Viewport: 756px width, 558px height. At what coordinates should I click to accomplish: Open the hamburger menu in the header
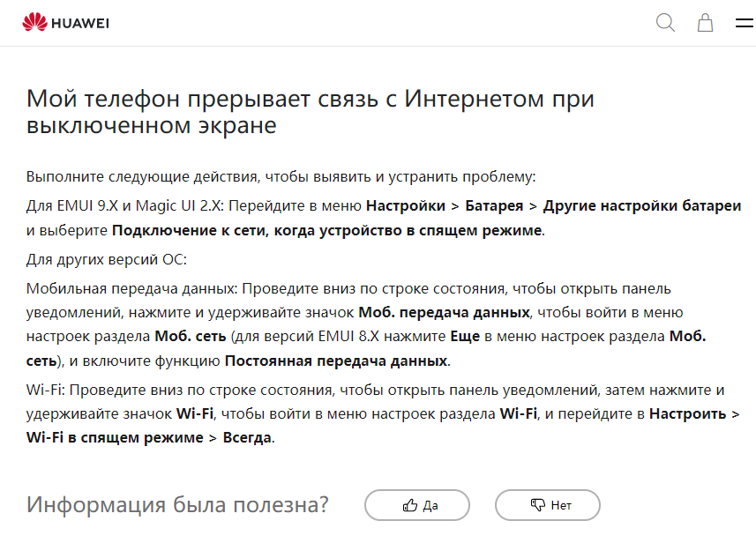pyautogui.click(x=745, y=23)
